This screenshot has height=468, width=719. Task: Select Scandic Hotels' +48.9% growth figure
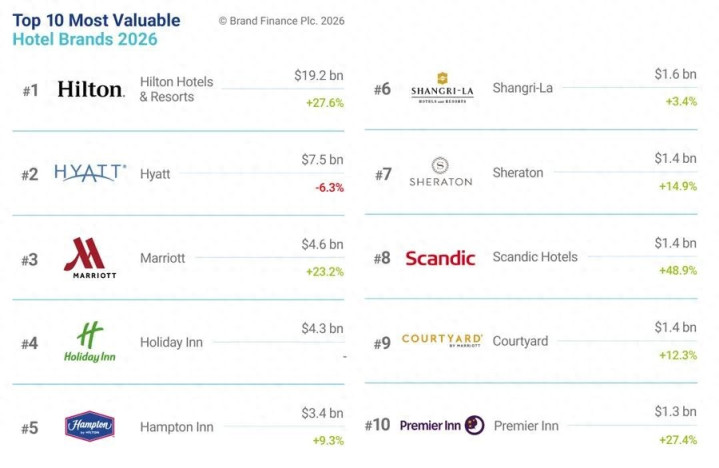click(678, 270)
